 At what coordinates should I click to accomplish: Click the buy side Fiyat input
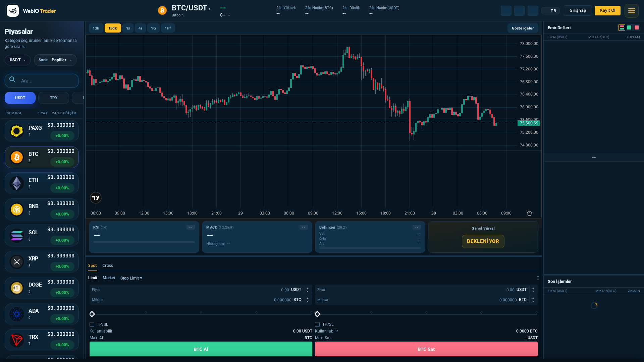[201, 290]
